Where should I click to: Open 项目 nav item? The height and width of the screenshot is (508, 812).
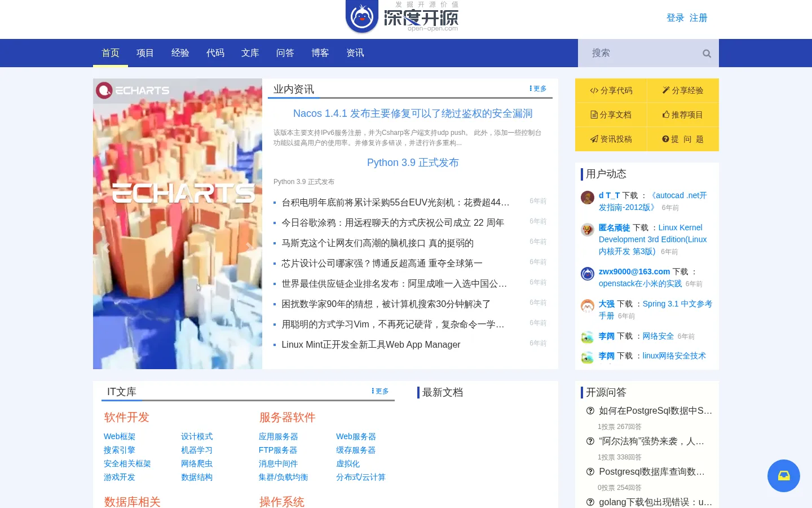(145, 53)
